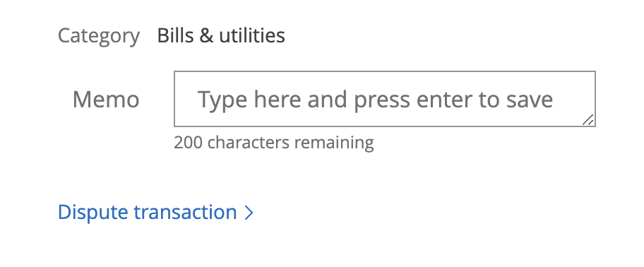Click 'remaining' in the character count text
The image size is (644, 267).
tap(334, 143)
